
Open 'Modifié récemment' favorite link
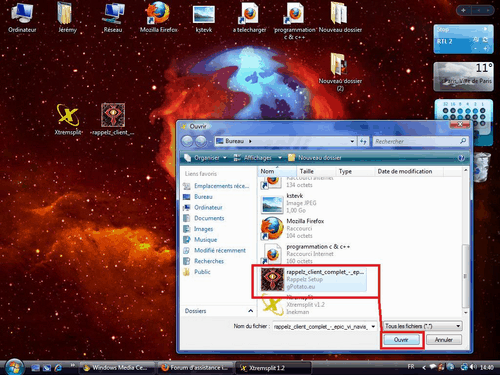214,250
